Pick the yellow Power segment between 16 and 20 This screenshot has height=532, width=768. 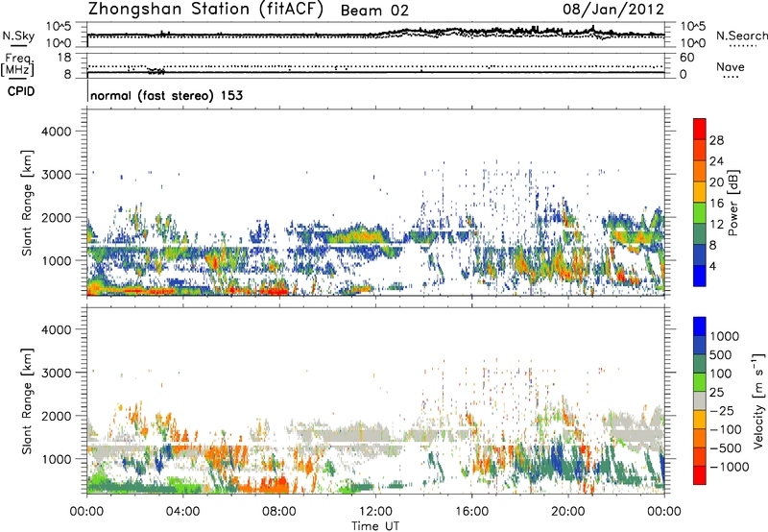700,192
